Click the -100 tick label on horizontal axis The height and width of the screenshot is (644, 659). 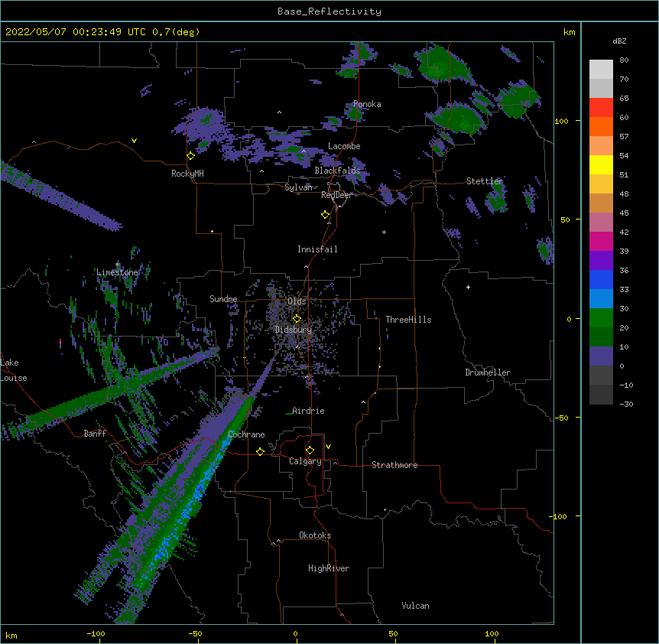point(96,633)
